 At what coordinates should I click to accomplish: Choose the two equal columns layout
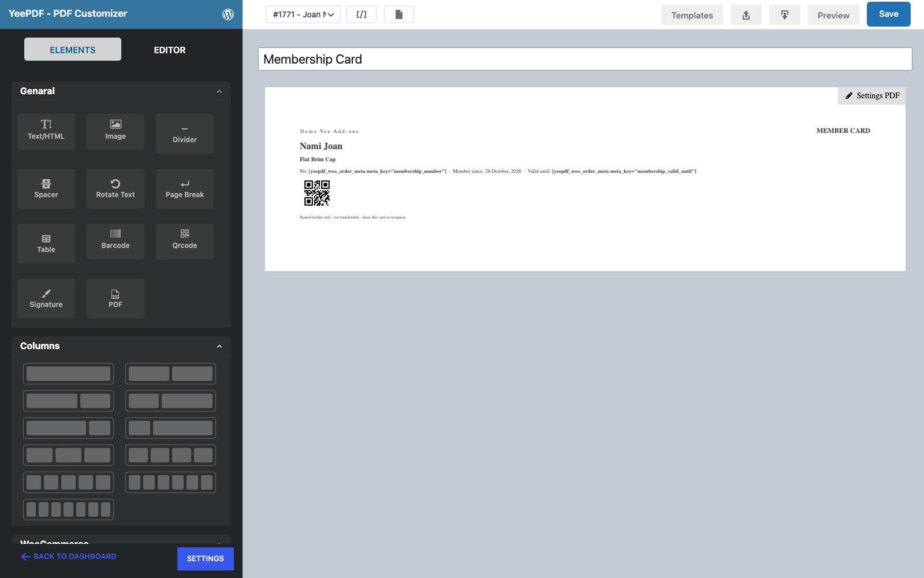170,373
